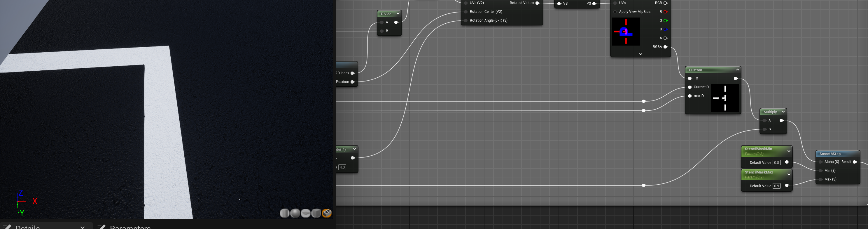Click the StencilMaskMax output pin
This screenshot has width=868, height=229.
(787, 185)
